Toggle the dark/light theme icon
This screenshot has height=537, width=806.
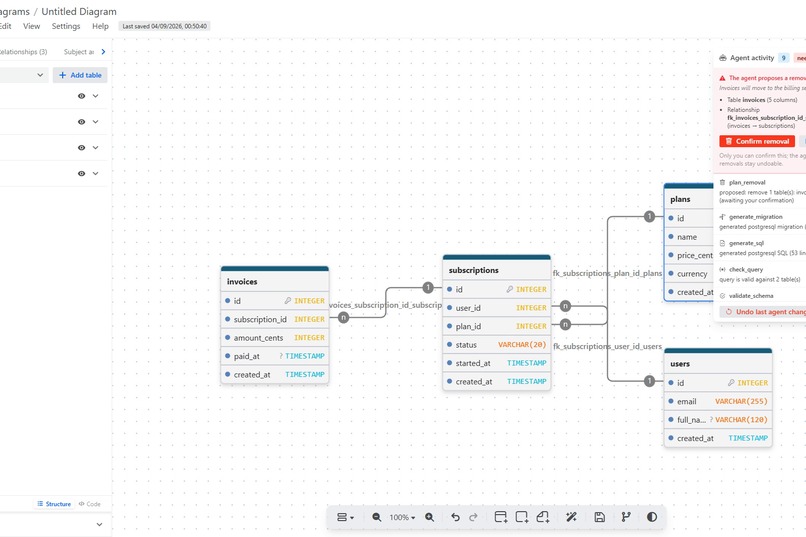(x=652, y=517)
